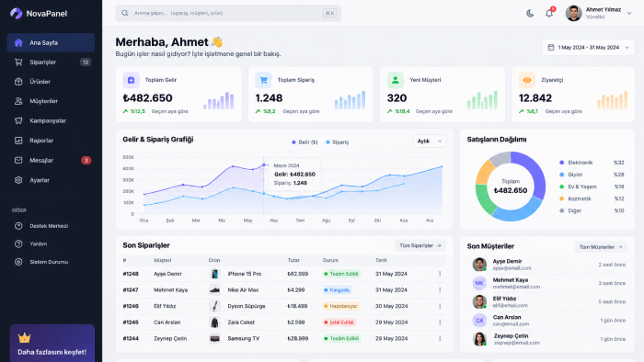Open the options menu for order #1245
The image size is (644, 362).
click(440, 322)
